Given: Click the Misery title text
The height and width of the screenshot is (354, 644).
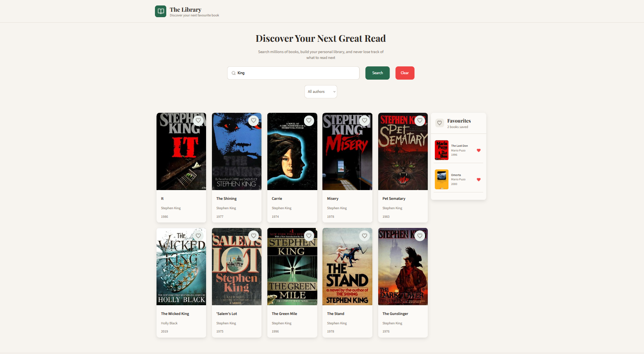Looking at the screenshot, I should point(333,199).
